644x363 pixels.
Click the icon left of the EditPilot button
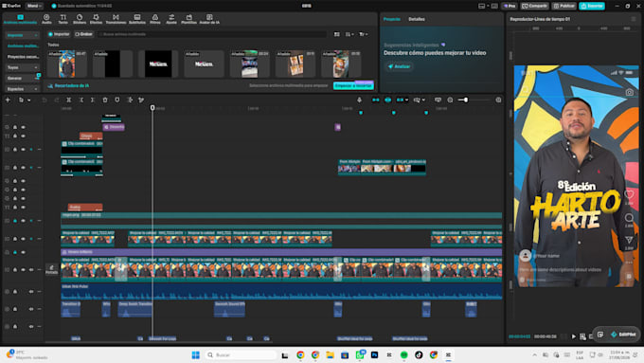(600, 335)
